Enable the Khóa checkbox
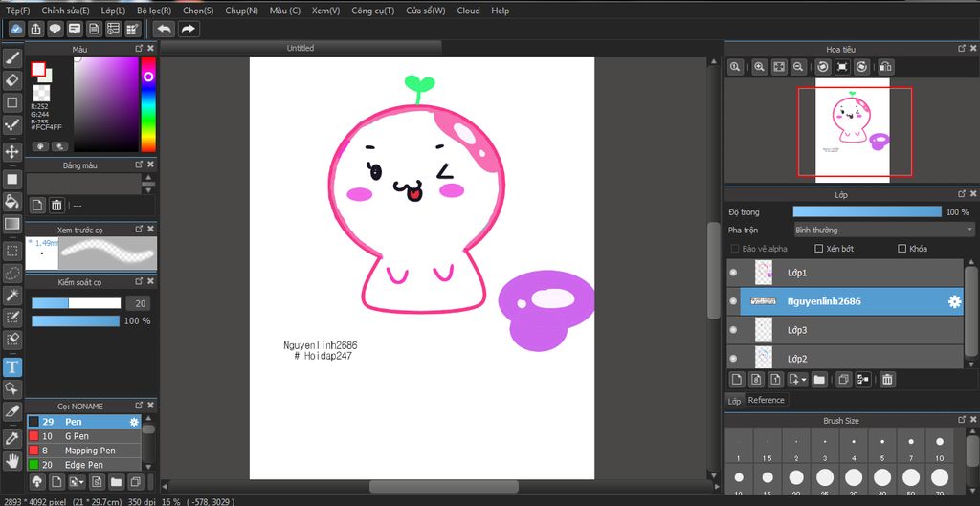This screenshot has height=506, width=980. pos(902,249)
